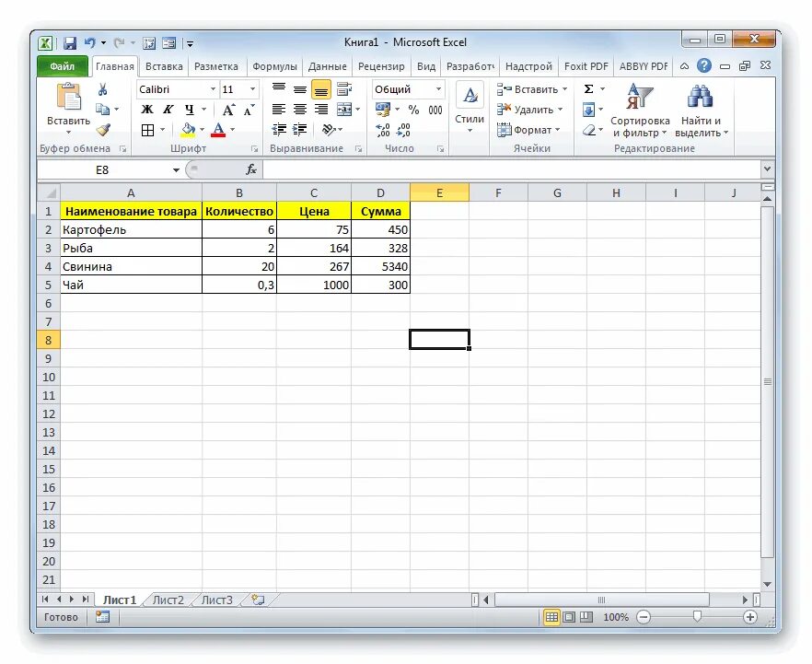Toggle wrap text alignment option
This screenshot has width=812, height=664.
345,87
